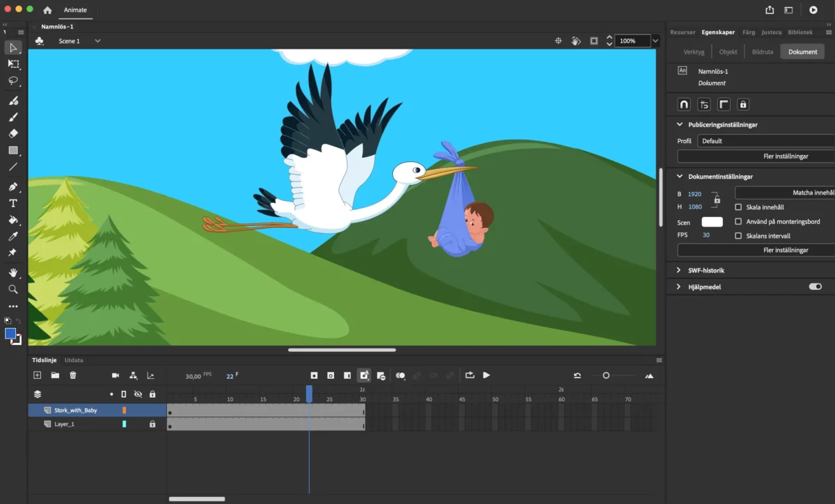Click the white Scen color swatch
Viewport: 835px width, 504px height.
coord(712,222)
